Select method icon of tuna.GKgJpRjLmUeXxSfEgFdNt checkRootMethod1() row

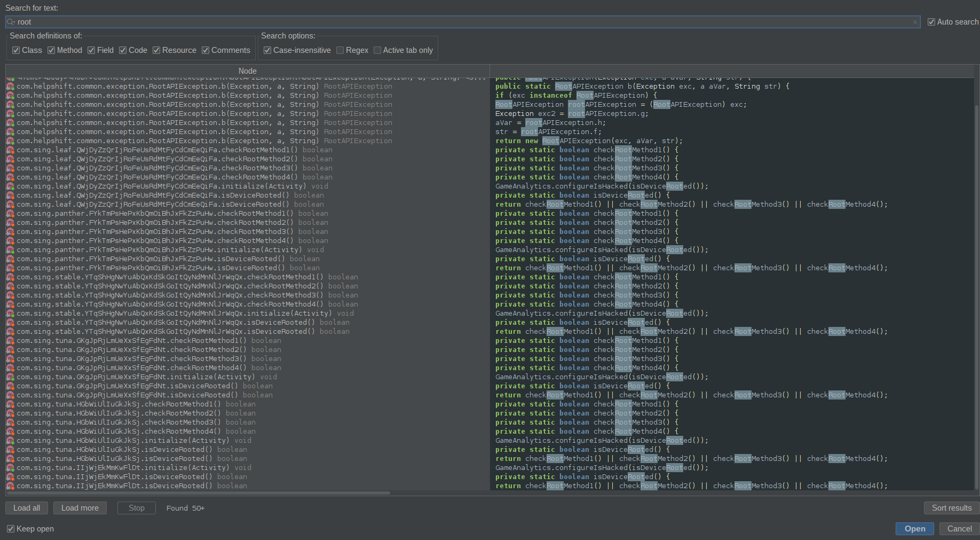10,341
